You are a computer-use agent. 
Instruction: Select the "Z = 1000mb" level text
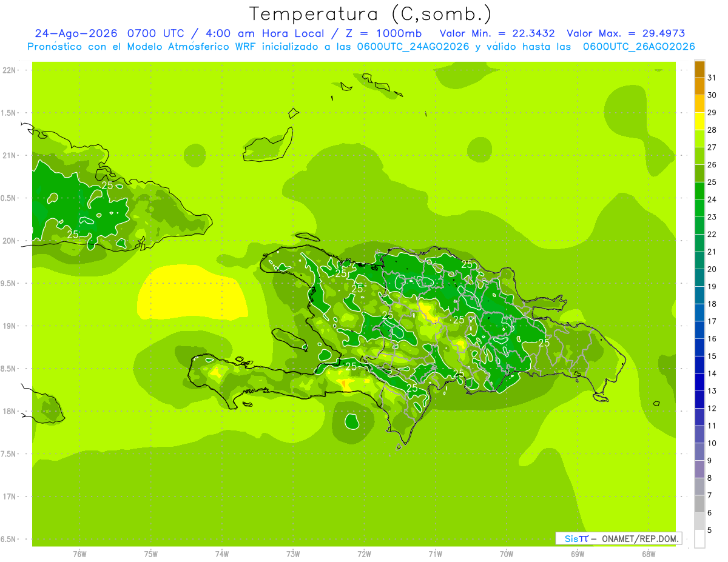[x=385, y=34]
